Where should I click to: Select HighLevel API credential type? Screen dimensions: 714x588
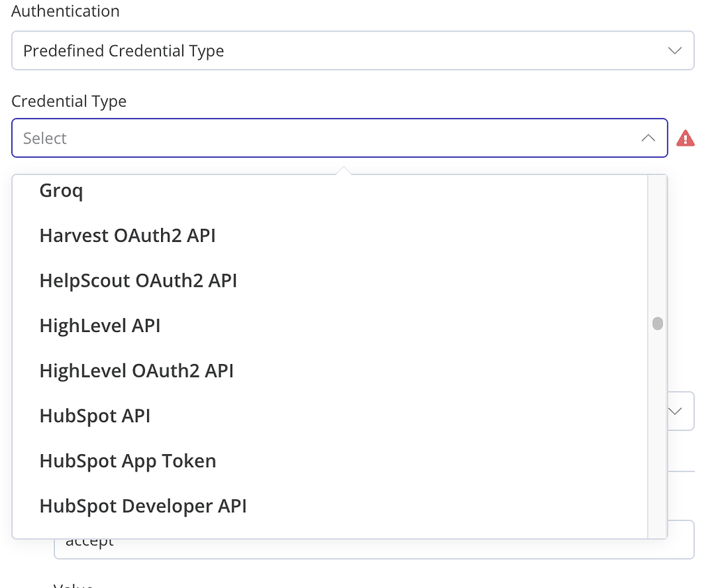coord(100,325)
